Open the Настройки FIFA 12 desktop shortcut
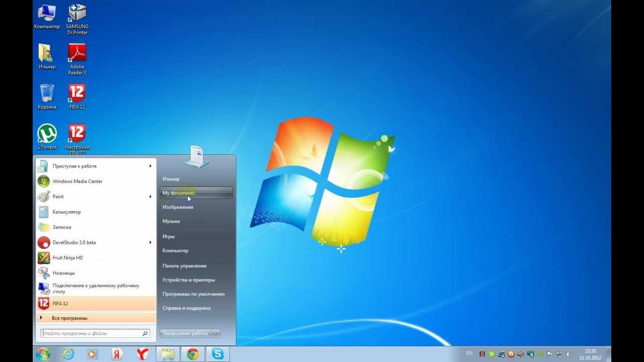The width and height of the screenshot is (644, 362). click(x=77, y=139)
